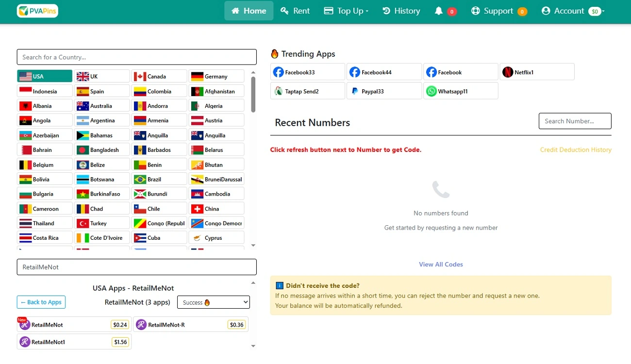Click the PVAPins logo
The height and width of the screenshot is (364, 631).
click(37, 11)
